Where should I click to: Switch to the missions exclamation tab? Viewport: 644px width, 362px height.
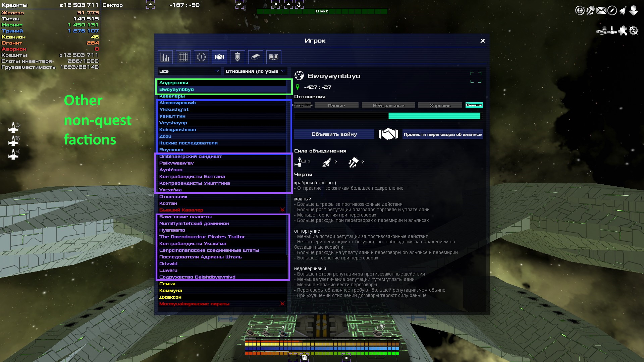click(x=201, y=57)
